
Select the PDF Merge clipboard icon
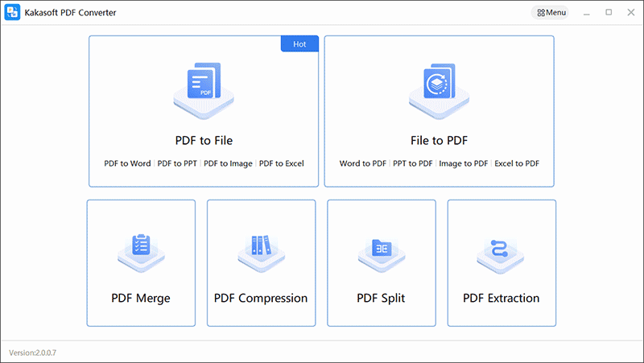point(141,253)
